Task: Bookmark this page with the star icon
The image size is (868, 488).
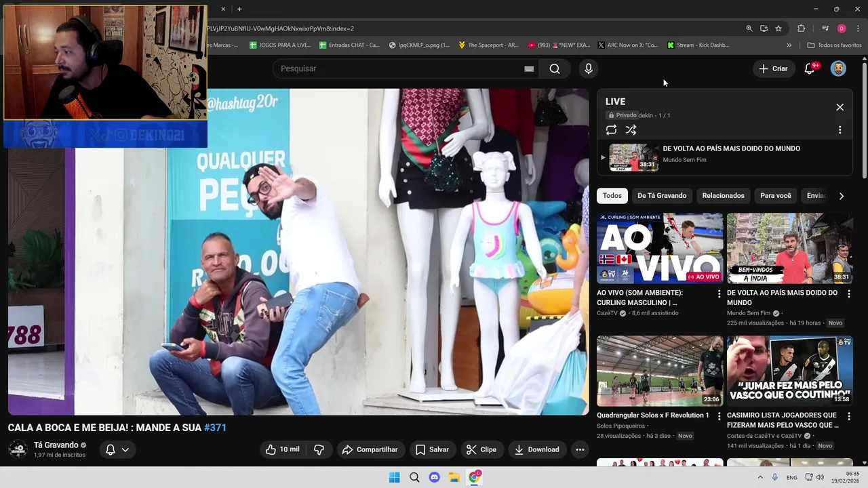Action: [778, 28]
